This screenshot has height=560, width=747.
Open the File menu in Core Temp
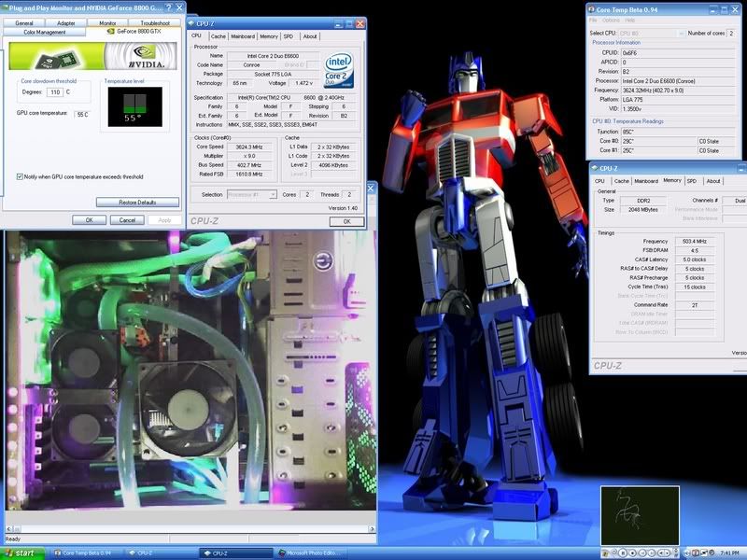593,21
